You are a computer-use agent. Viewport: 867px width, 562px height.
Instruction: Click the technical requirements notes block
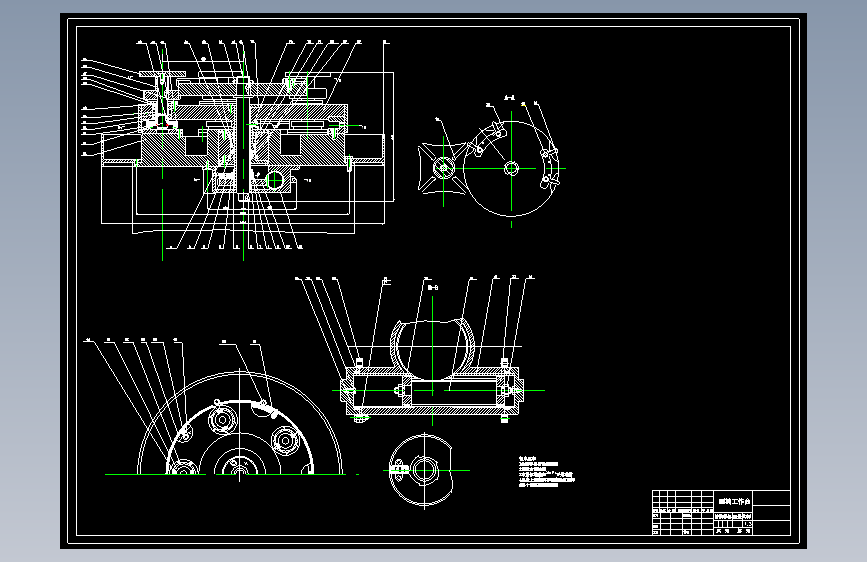pos(546,472)
